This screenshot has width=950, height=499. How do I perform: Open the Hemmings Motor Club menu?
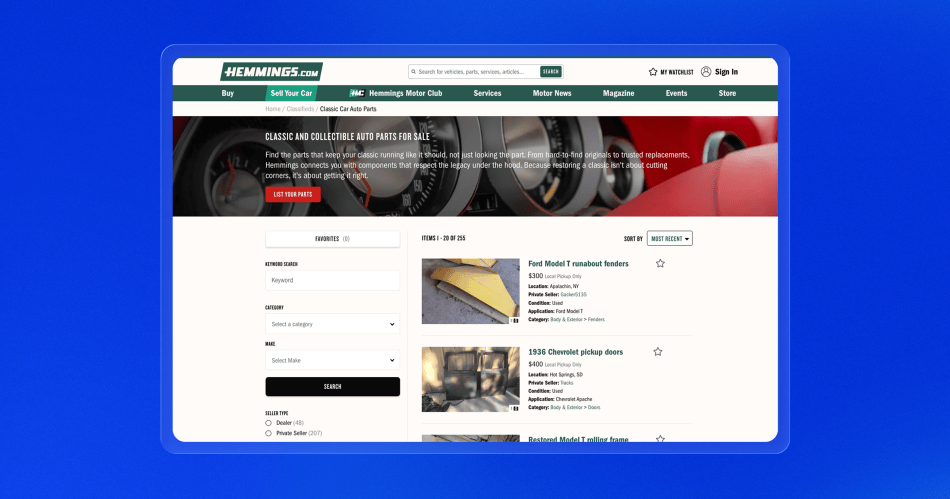point(405,93)
